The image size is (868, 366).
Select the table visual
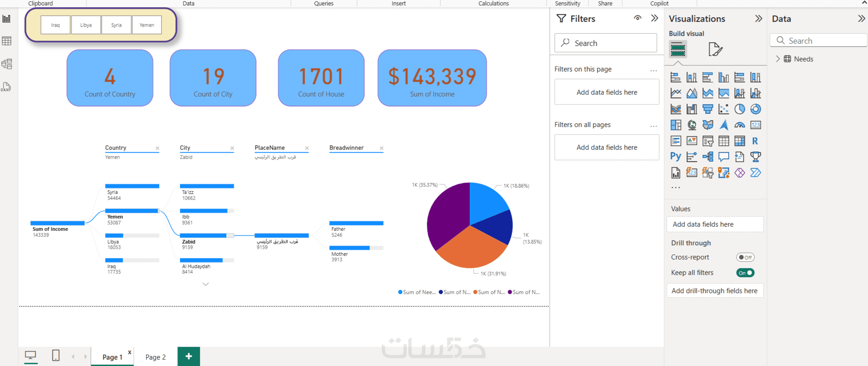(724, 141)
